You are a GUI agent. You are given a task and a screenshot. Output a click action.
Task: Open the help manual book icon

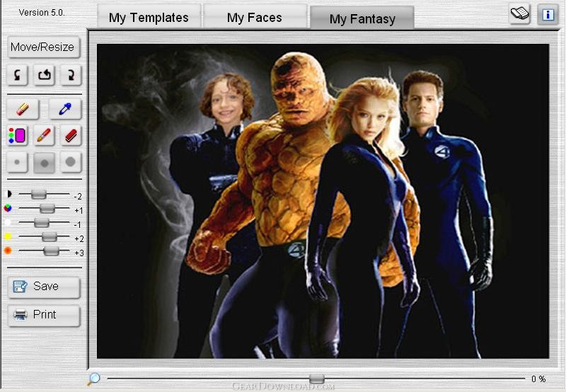(x=520, y=13)
